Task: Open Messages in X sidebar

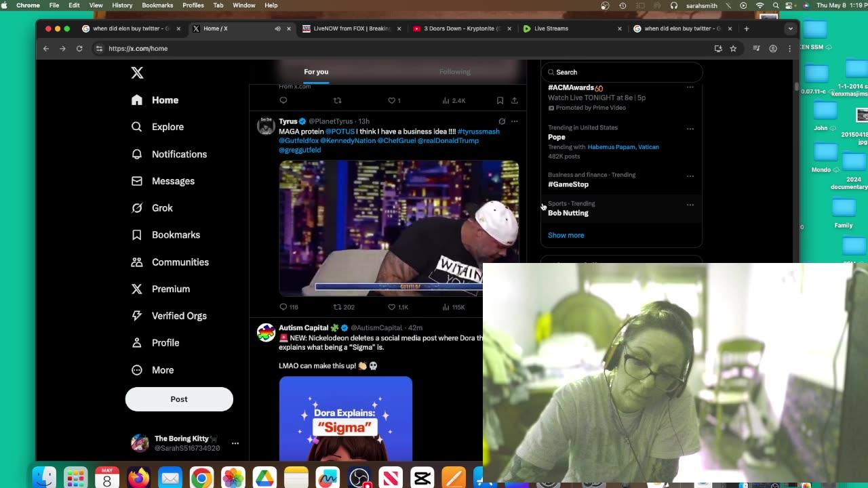Action: [x=163, y=181]
